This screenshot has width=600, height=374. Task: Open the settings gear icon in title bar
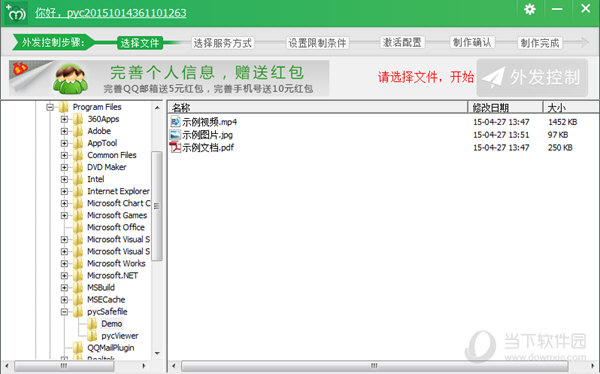tap(530, 9)
